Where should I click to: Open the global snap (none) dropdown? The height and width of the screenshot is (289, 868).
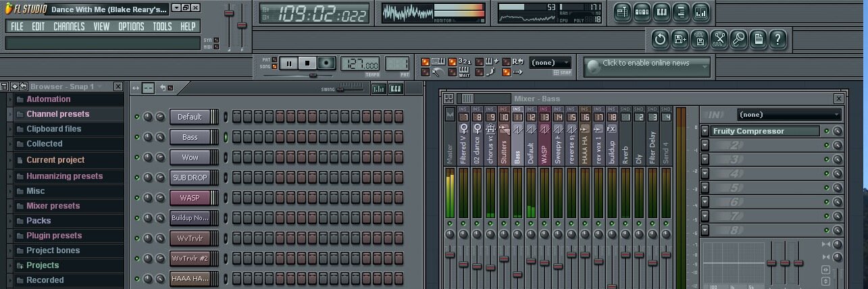tap(550, 63)
